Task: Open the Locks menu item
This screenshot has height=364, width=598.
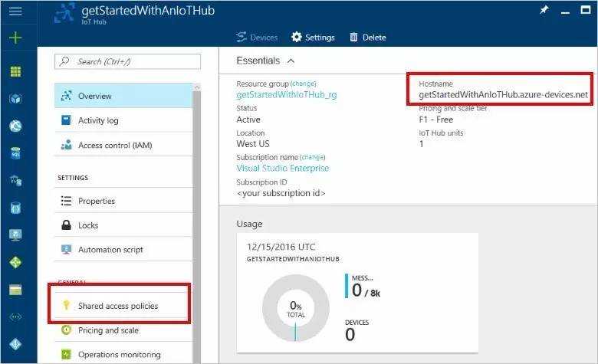Action: pos(123,225)
